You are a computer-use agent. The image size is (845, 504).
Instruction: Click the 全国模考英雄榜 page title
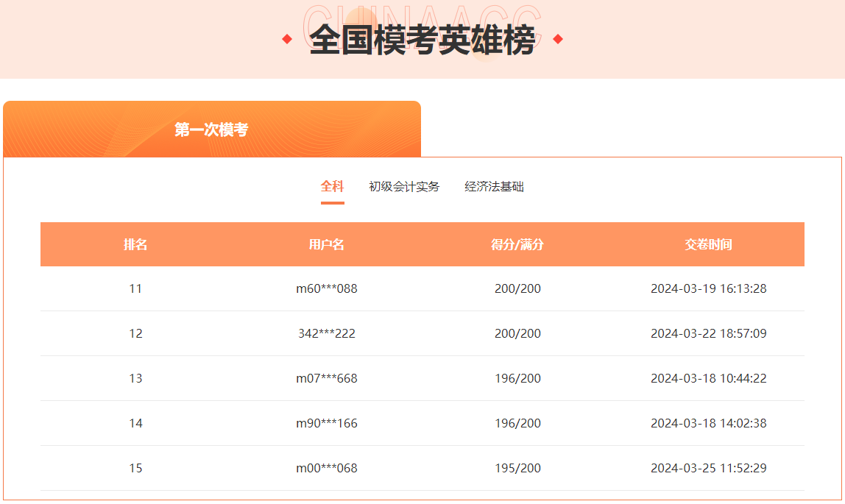422,39
